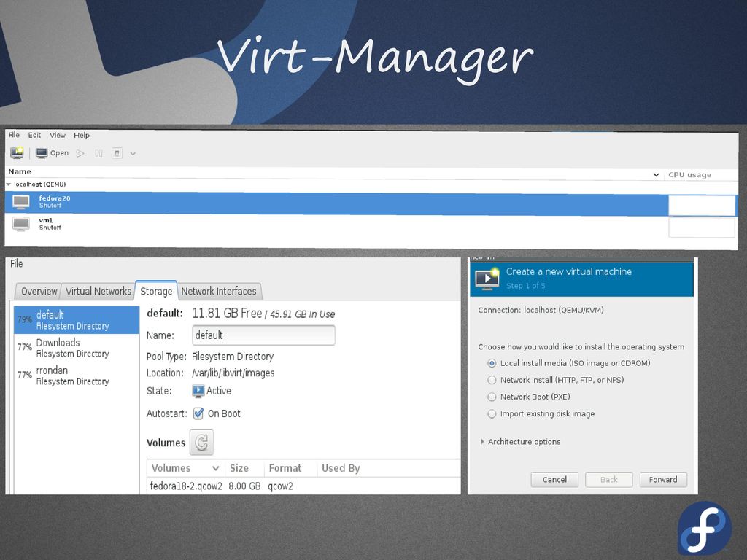Refresh the Volumes list with the refresh icon
Image resolution: width=747 pixels, height=560 pixels.
pos(201,443)
